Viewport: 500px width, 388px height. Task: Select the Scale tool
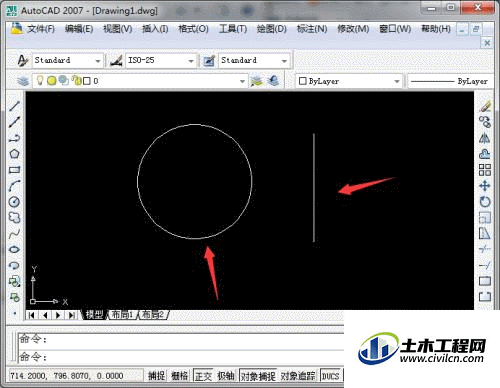point(485,218)
